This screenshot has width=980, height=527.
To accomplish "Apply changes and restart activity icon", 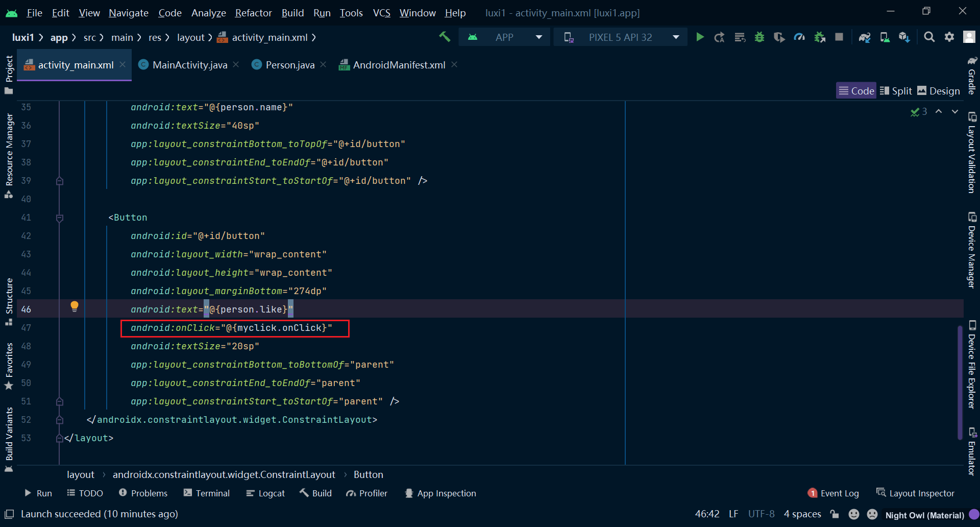I will (x=719, y=37).
